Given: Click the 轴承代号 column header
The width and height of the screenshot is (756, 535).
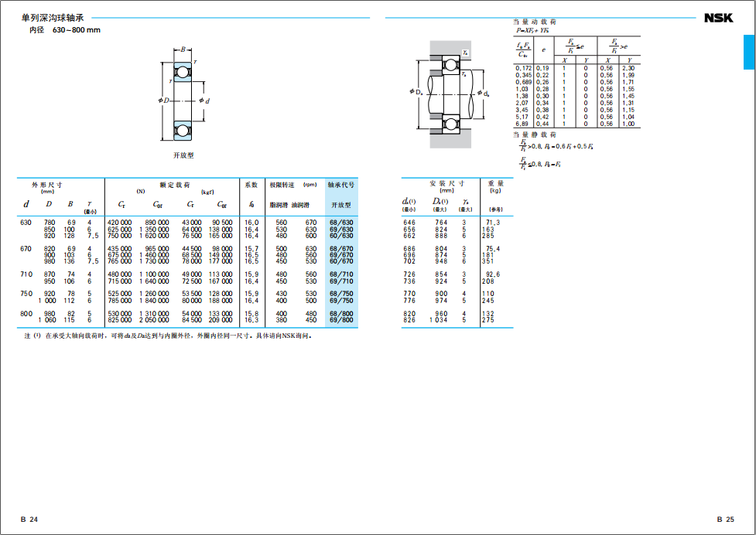Looking at the screenshot, I should tap(341, 186).
